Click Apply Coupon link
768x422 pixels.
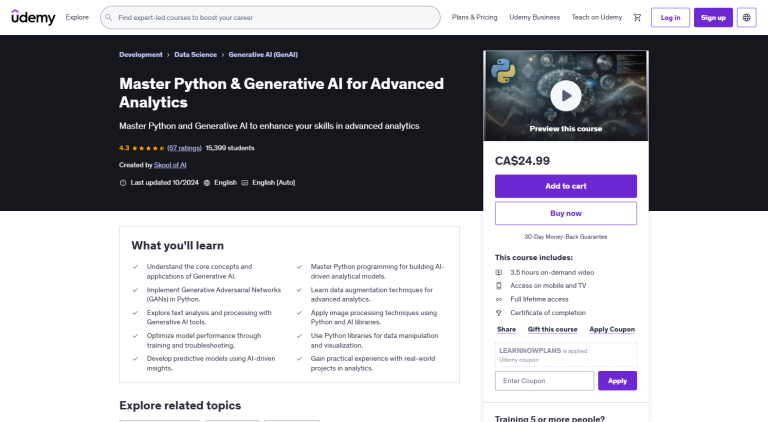point(612,329)
